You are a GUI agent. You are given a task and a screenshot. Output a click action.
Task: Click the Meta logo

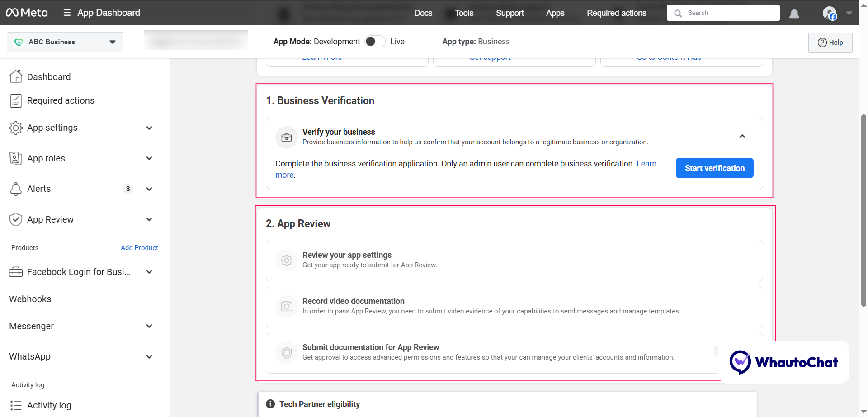[27, 12]
